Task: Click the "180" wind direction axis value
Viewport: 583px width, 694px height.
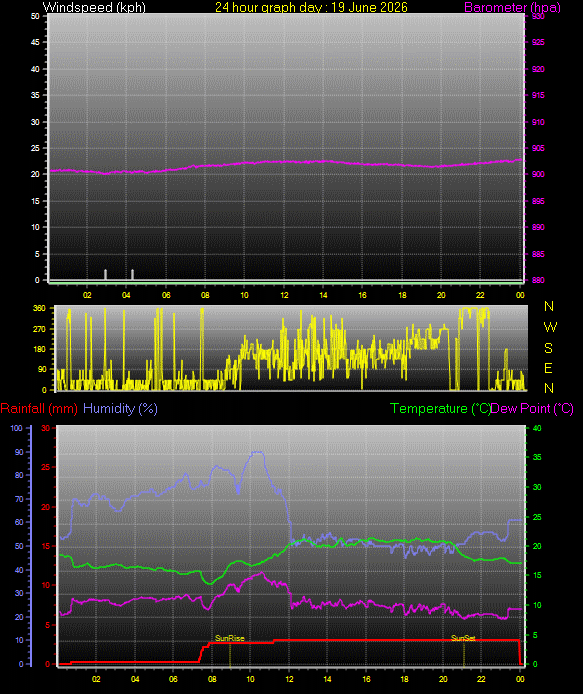Action: (39, 349)
